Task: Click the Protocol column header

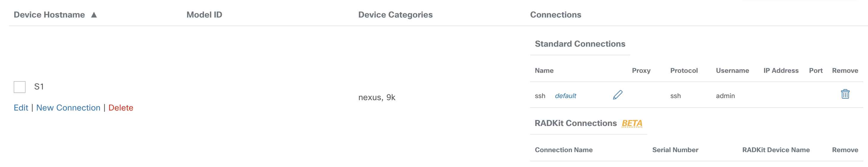Action: point(684,71)
